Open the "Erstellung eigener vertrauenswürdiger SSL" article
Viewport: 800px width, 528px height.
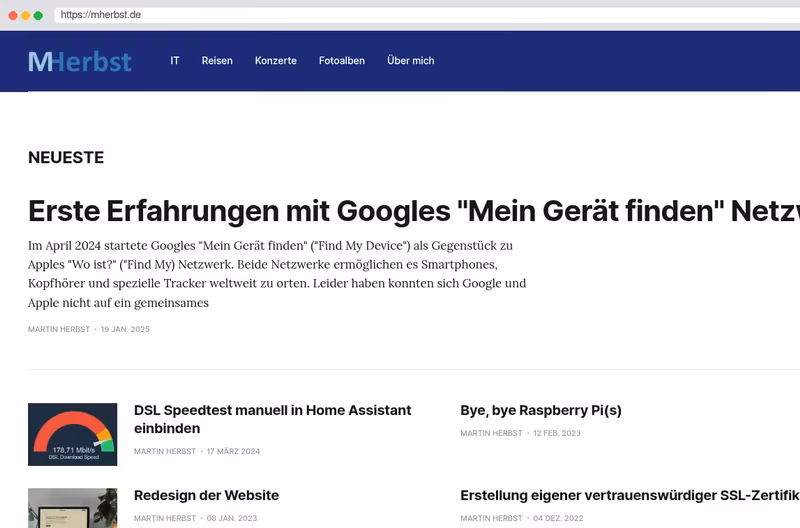click(x=630, y=495)
